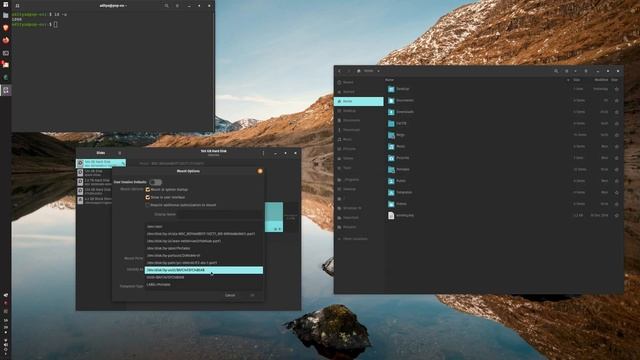Go forward in the Files window
Image resolution: width=640 pixels, height=360 pixels.
(x=349, y=71)
